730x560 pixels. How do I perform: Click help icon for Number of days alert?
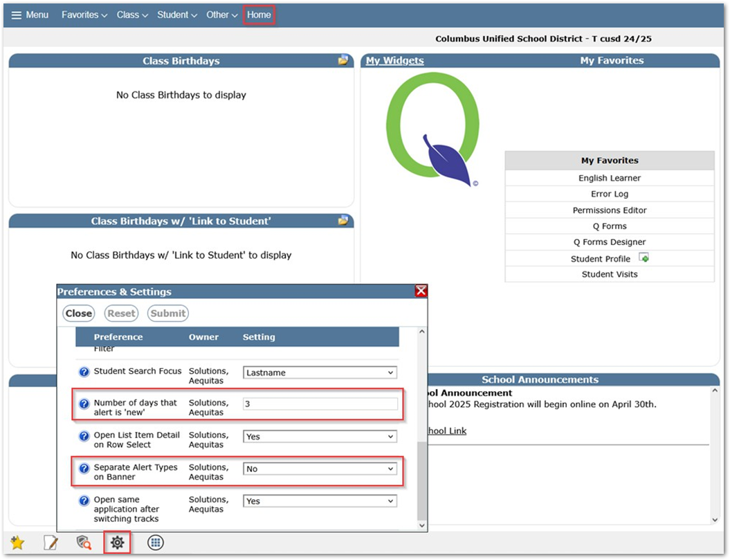point(84,404)
